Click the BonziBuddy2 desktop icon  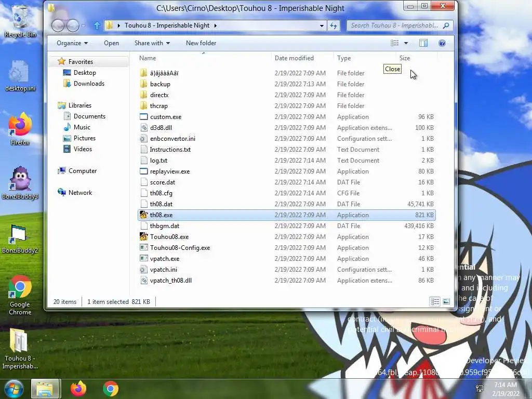point(20,238)
